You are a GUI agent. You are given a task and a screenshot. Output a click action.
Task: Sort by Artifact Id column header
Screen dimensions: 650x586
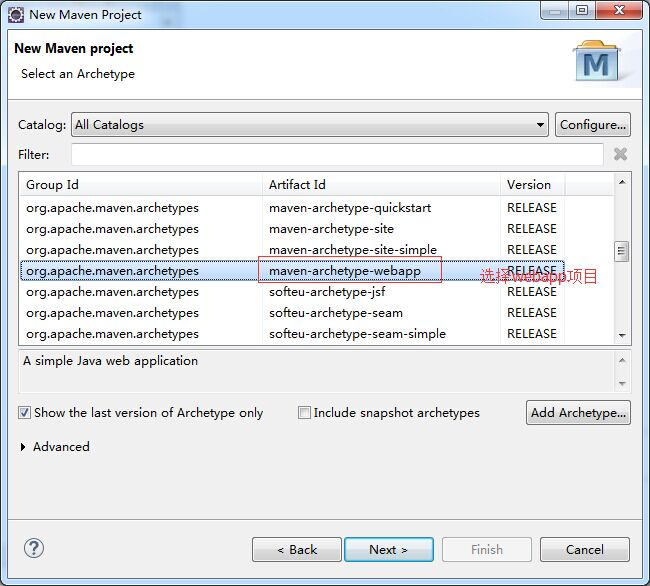381,184
